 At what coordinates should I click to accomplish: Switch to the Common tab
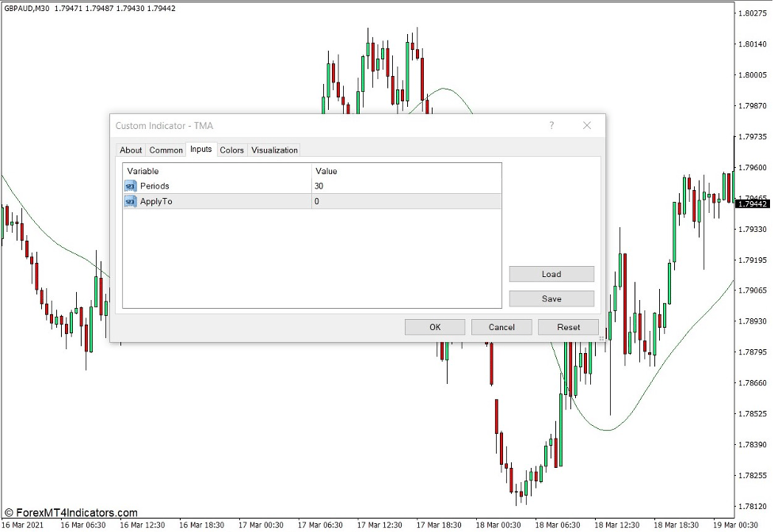point(166,150)
